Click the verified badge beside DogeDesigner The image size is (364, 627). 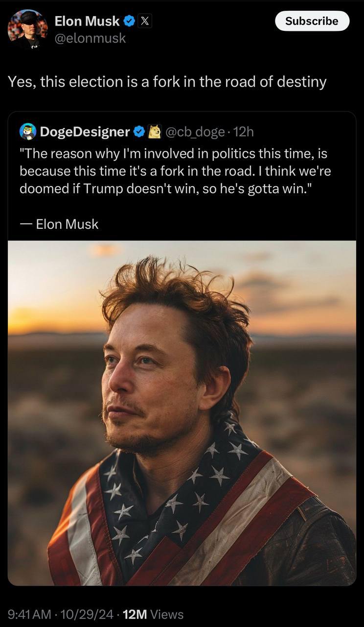click(139, 131)
